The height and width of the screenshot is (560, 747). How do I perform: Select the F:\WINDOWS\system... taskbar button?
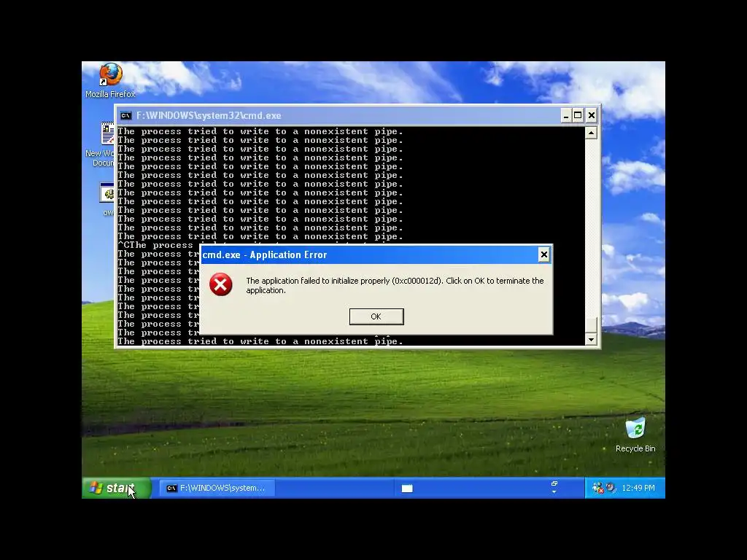pyautogui.click(x=217, y=488)
